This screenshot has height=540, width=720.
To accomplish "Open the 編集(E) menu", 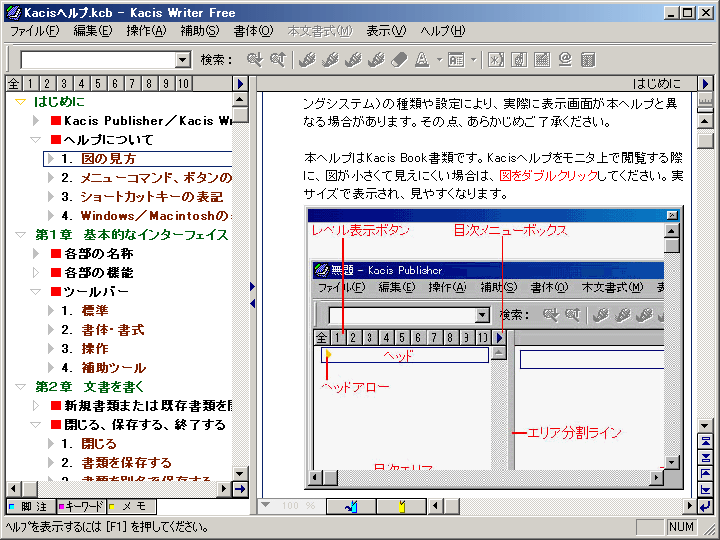I will 93,31.
